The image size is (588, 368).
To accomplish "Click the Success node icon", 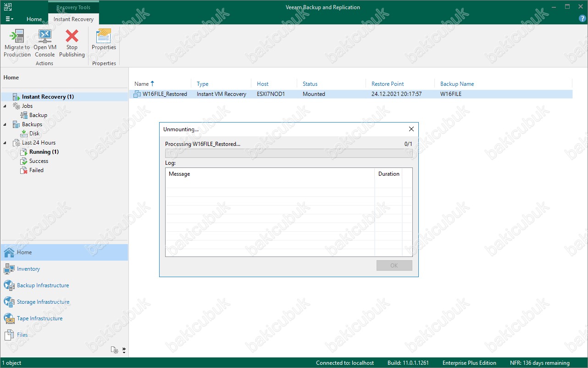I will pos(24,161).
